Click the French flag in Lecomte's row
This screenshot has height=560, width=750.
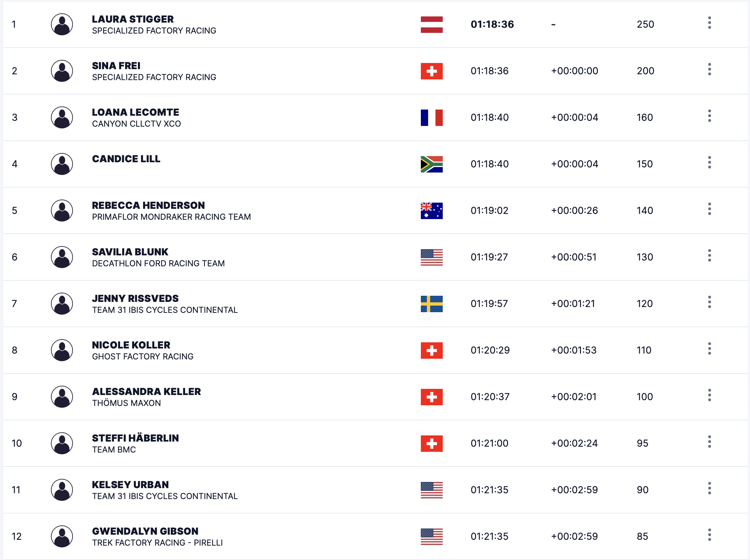431,118
